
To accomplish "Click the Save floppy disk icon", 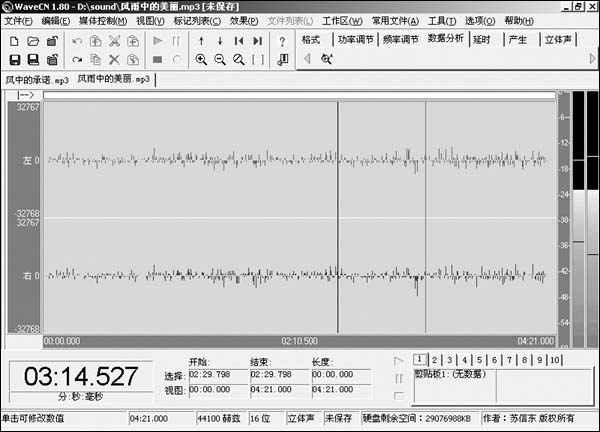I will click(14, 60).
